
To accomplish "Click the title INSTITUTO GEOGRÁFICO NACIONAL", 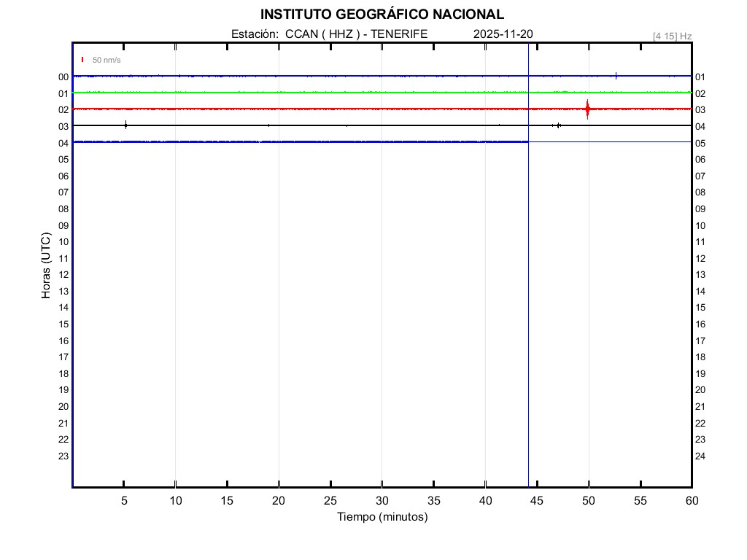I will pyautogui.click(x=382, y=15).
